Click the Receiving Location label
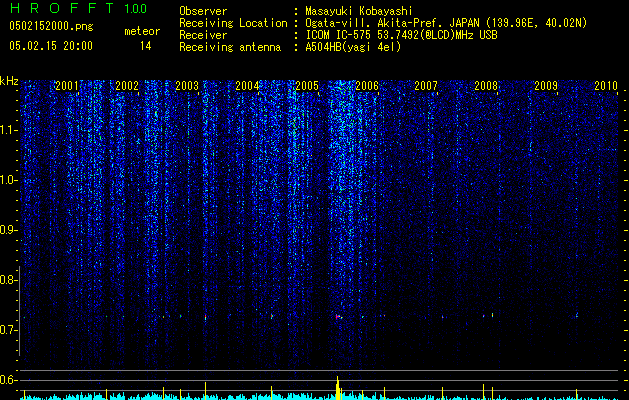629x400 pixels. [x=233, y=23]
